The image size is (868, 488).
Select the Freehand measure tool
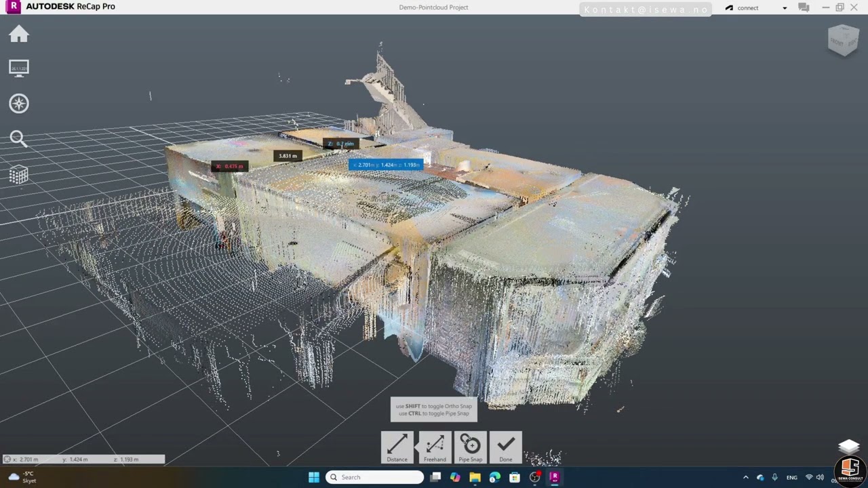[x=435, y=447]
